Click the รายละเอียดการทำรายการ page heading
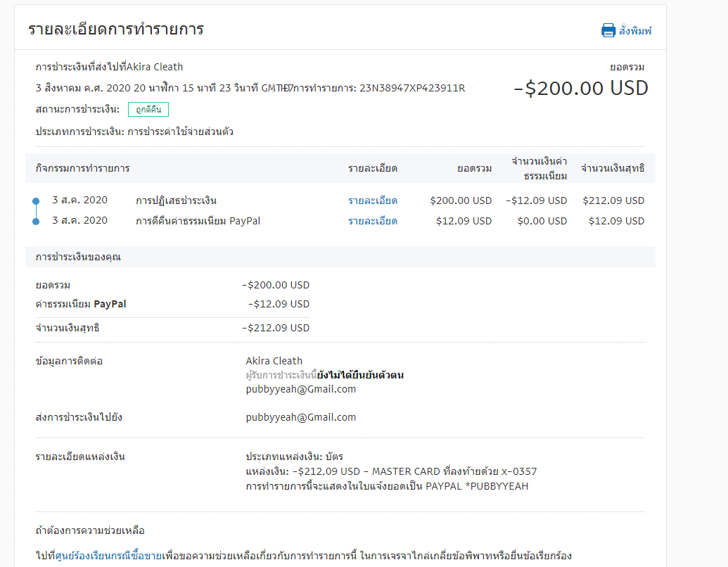Viewport: 728px width, 567px height. [116, 30]
